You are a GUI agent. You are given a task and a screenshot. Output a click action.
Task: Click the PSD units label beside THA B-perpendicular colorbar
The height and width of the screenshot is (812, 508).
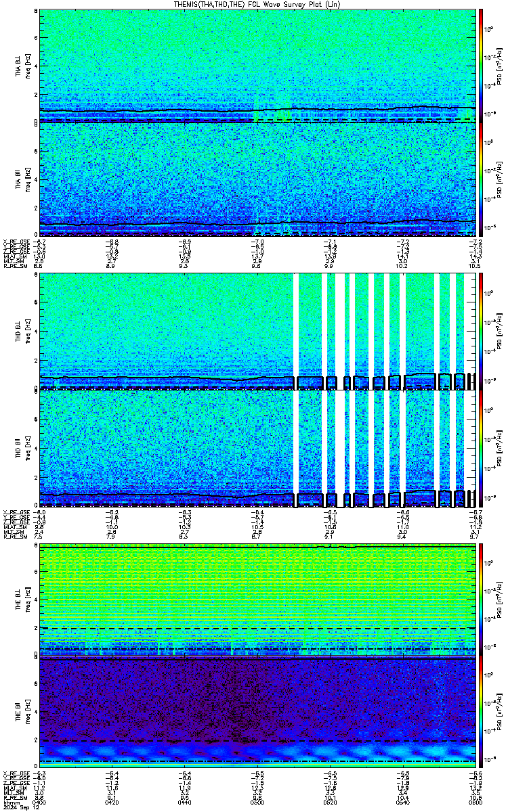pyautogui.click(x=499, y=66)
